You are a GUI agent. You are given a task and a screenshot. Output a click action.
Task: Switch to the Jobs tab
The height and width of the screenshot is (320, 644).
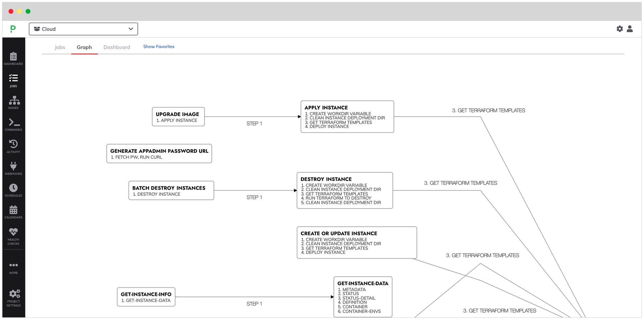point(60,47)
